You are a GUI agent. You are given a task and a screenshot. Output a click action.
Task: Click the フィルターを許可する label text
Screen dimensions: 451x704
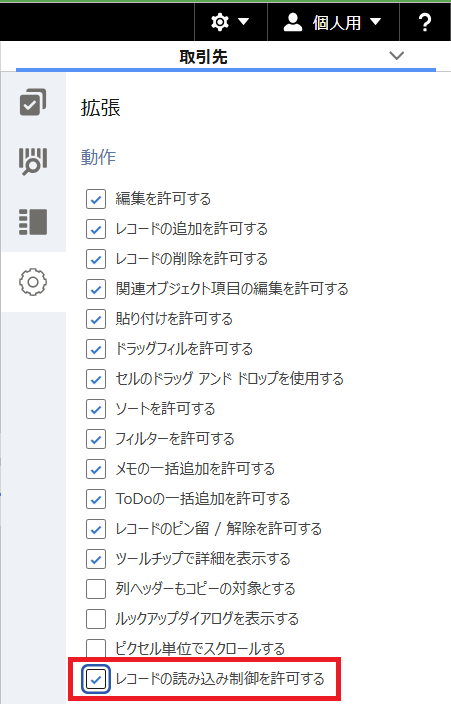click(175, 439)
